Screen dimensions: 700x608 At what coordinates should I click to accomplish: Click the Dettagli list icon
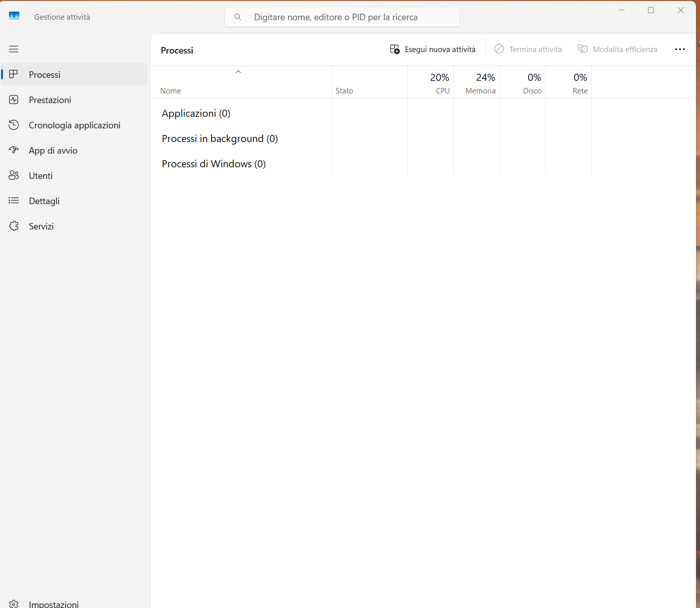(x=14, y=201)
